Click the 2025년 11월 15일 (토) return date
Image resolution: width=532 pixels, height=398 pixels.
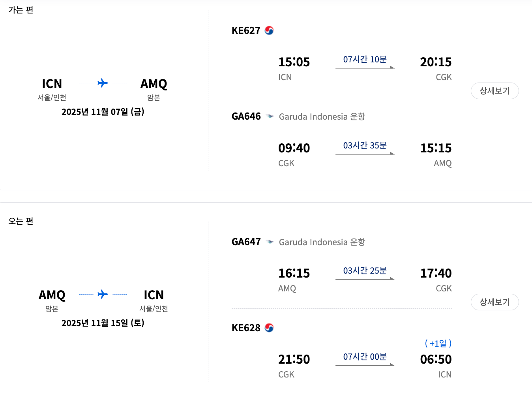[x=103, y=323]
